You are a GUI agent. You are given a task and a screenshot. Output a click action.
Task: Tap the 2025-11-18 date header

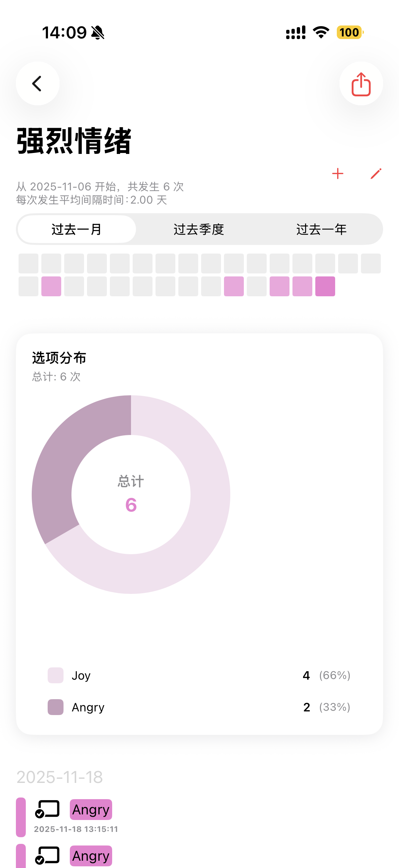point(60,777)
